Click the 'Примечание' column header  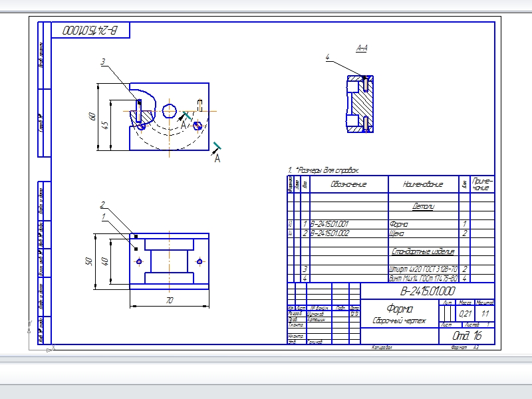coord(482,184)
